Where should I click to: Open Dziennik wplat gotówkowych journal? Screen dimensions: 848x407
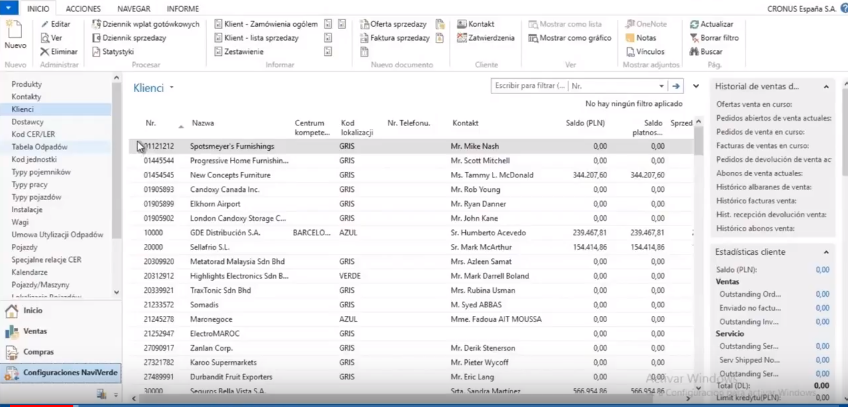point(146,24)
